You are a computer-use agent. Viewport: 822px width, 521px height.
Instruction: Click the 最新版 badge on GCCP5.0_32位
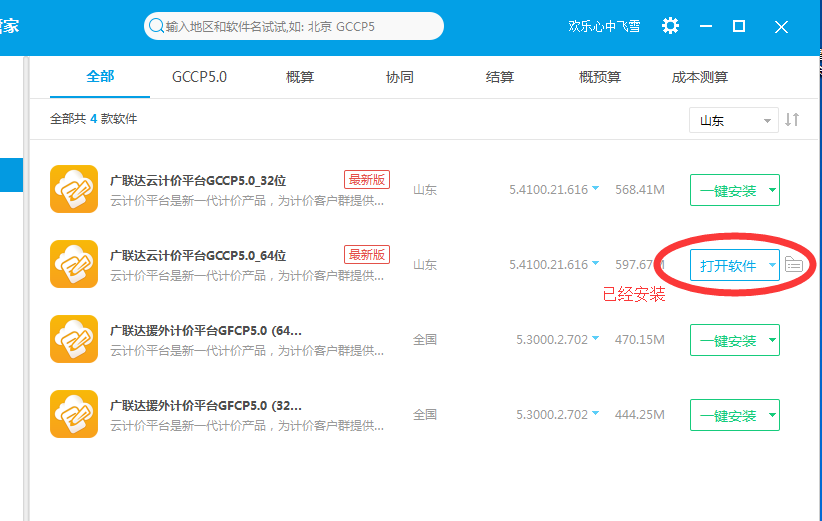pos(367,179)
